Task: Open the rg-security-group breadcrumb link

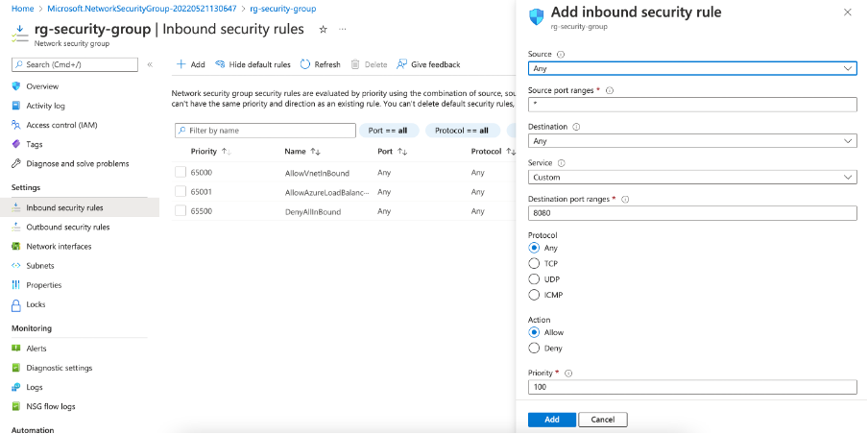Action: point(283,9)
